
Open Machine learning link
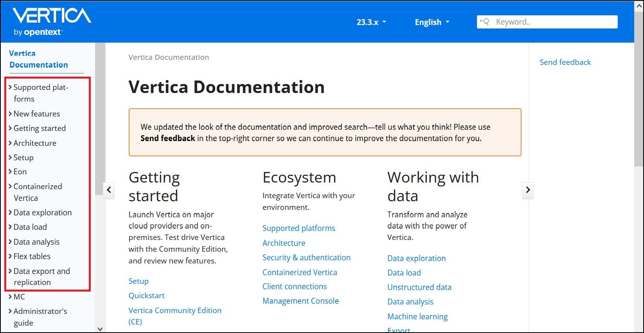point(417,317)
